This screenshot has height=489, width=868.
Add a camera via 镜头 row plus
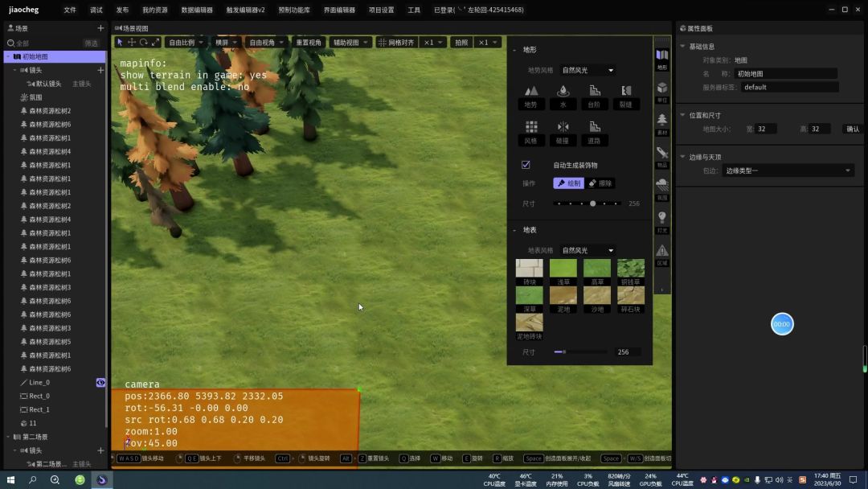coord(100,70)
